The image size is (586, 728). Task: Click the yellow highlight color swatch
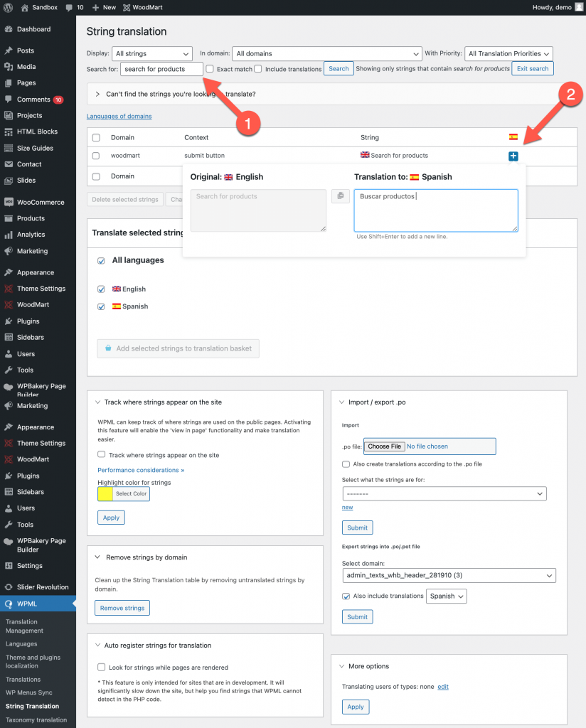(105, 494)
